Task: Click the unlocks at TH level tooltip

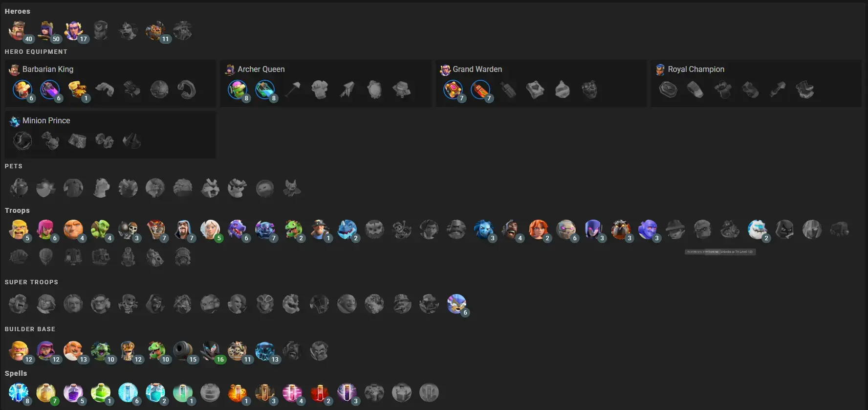Action: point(720,252)
